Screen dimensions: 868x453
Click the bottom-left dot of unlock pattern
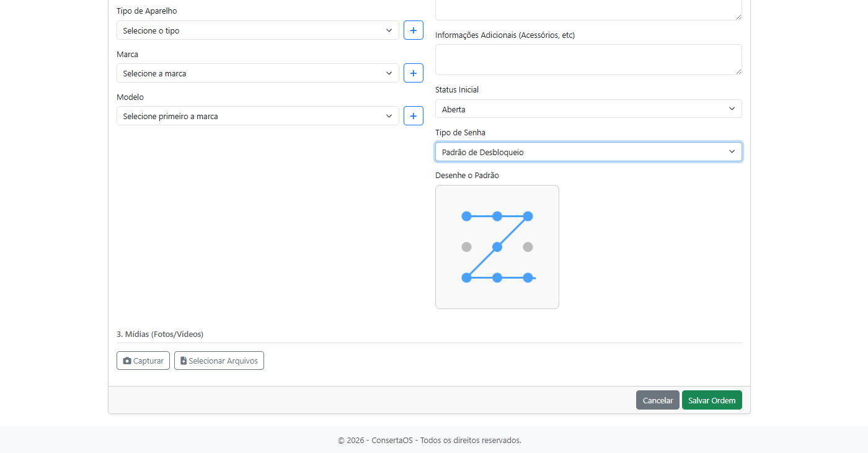pyautogui.click(x=466, y=277)
